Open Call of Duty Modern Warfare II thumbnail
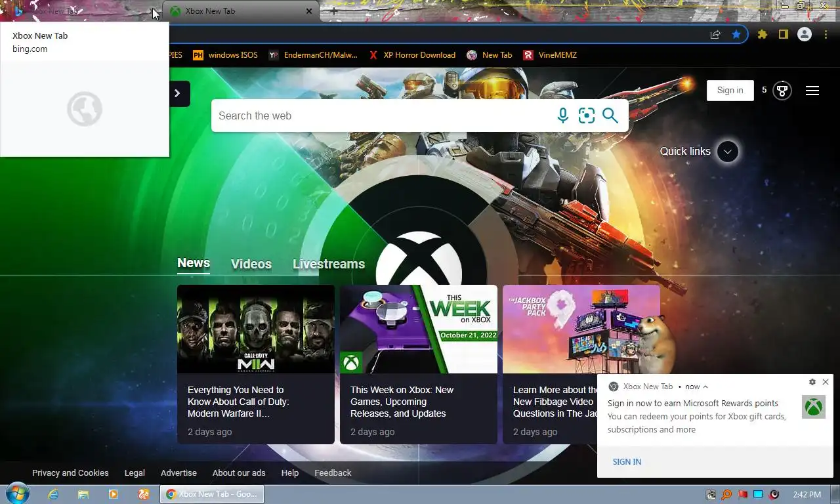Viewport: 840px width, 504px height. pos(256,329)
